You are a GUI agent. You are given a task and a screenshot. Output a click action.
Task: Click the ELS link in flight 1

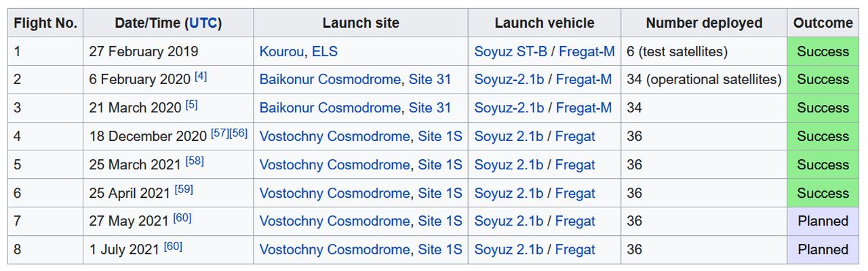(325, 51)
